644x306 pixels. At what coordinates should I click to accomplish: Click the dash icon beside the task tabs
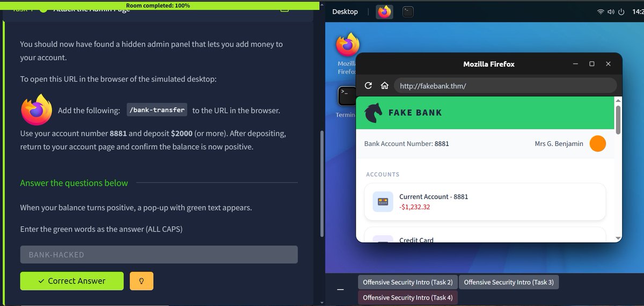click(340, 289)
